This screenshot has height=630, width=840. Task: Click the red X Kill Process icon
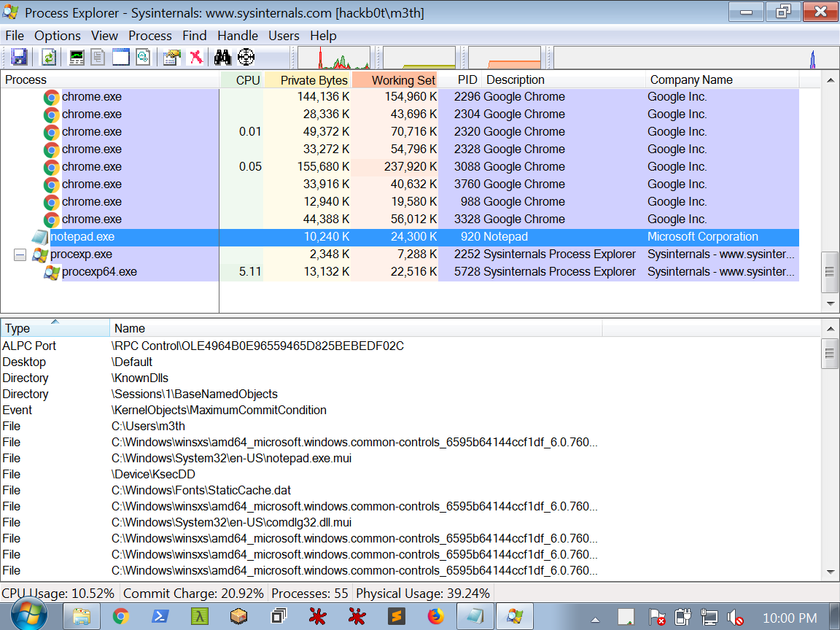tap(196, 58)
